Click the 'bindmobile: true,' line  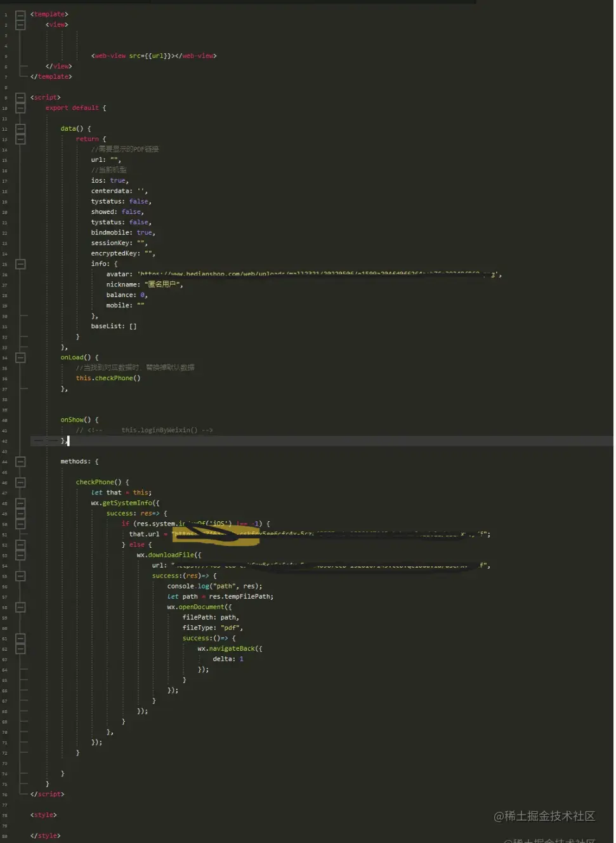[x=123, y=232]
